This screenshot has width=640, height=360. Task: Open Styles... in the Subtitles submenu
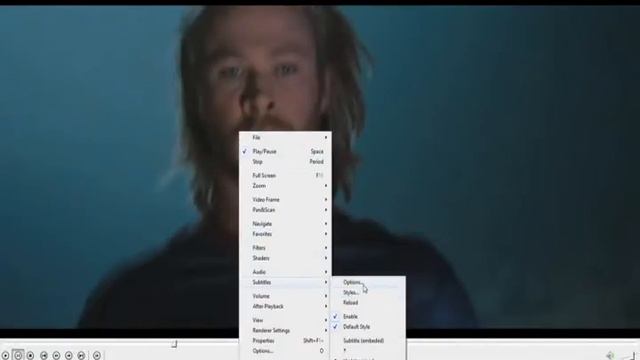pos(369,292)
